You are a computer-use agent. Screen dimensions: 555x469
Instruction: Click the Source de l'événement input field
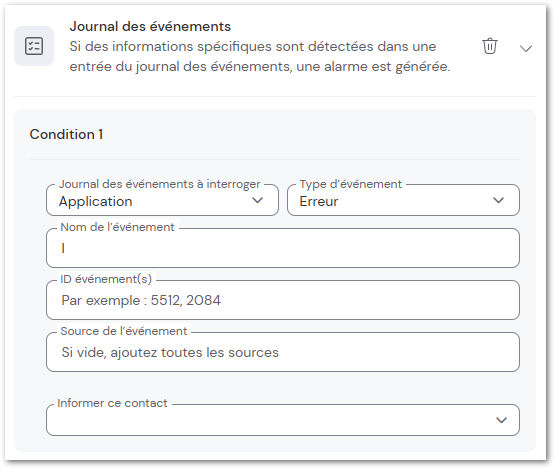(283, 352)
